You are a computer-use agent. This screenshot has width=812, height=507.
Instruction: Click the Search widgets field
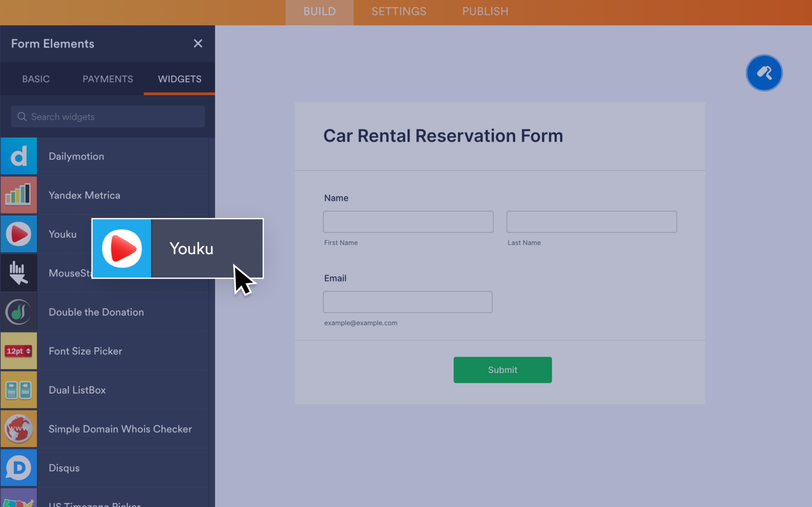tap(109, 117)
